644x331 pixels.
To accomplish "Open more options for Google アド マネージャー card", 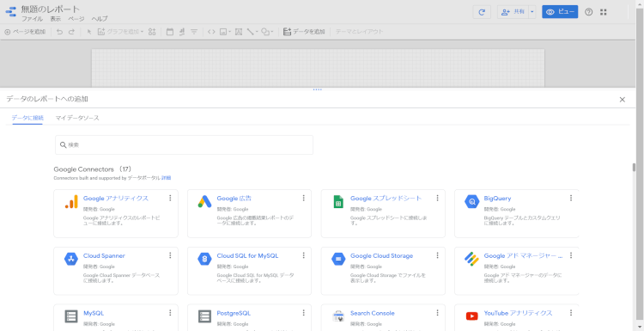I will (571, 255).
